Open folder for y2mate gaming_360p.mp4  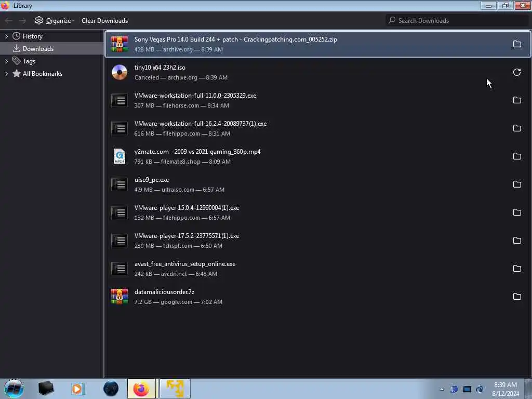[517, 156]
